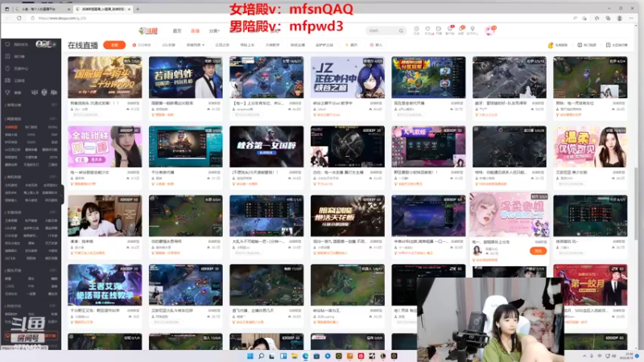Open the 峡谷第一女国粹 stream thumbnail
Image resolution: width=644 pixels, height=362 pixels.
266,146
